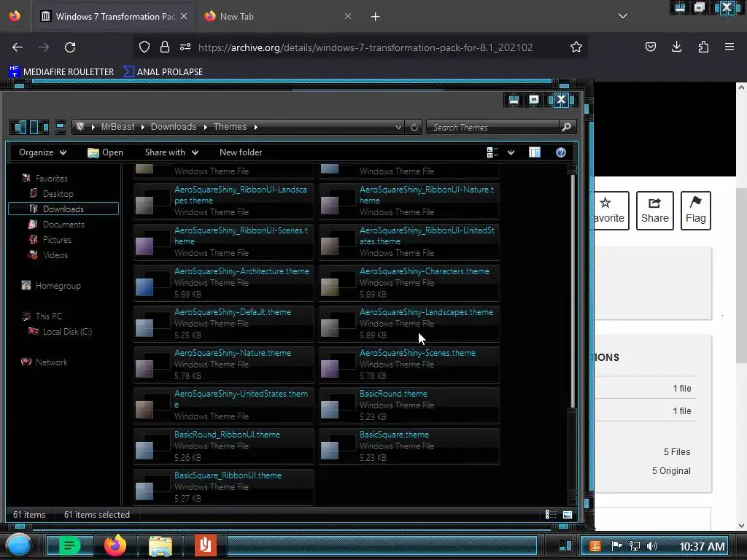Go back in Firefox

pyautogui.click(x=18, y=47)
